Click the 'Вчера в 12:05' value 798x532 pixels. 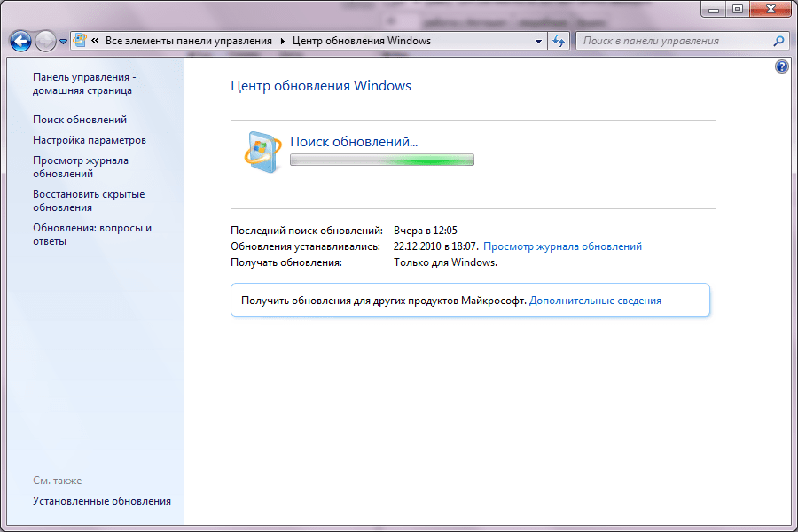tap(426, 231)
